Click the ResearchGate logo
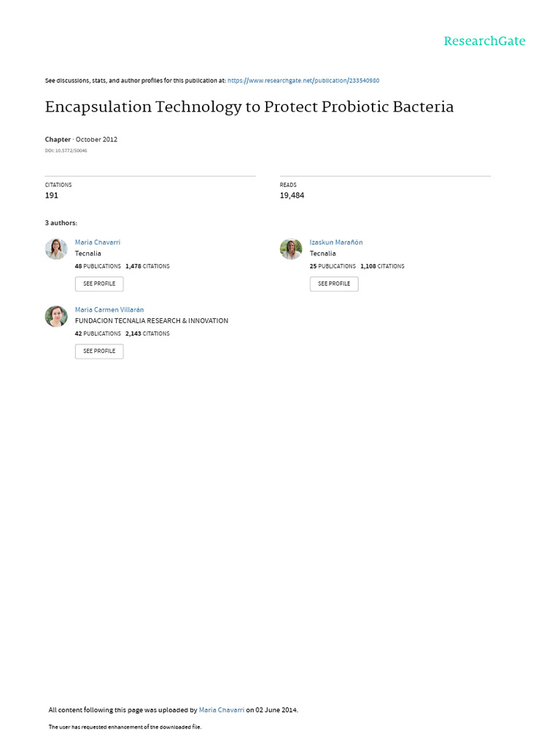Screen dimensions: 560x747 484,41
